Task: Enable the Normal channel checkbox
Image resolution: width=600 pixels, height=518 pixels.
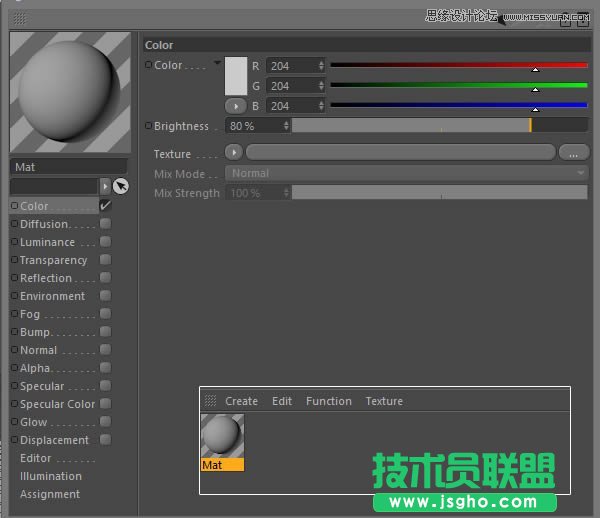Action: point(105,349)
